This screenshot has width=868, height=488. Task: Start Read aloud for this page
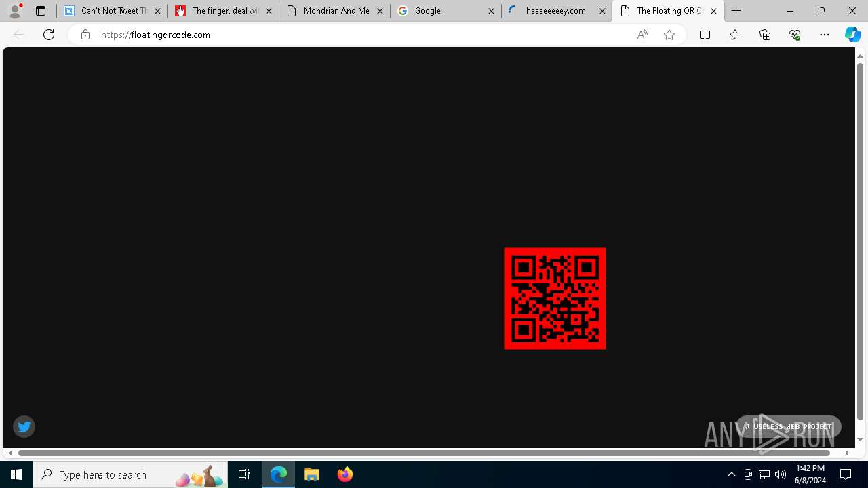(642, 35)
